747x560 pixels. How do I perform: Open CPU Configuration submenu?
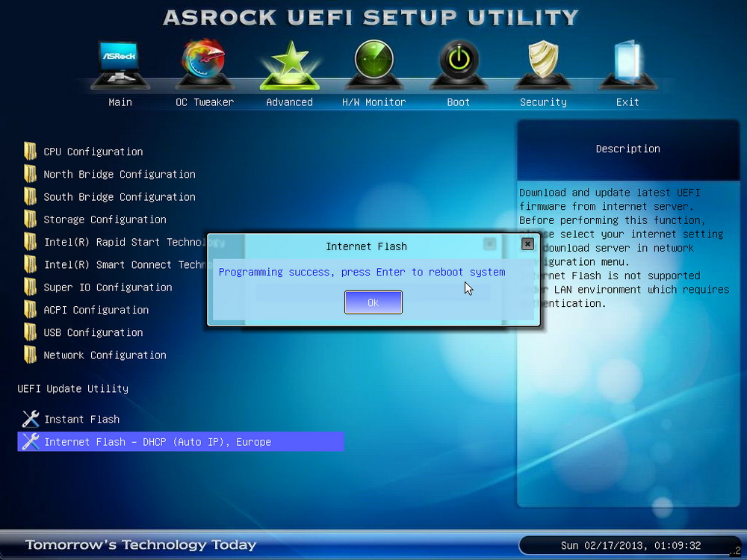click(x=93, y=152)
